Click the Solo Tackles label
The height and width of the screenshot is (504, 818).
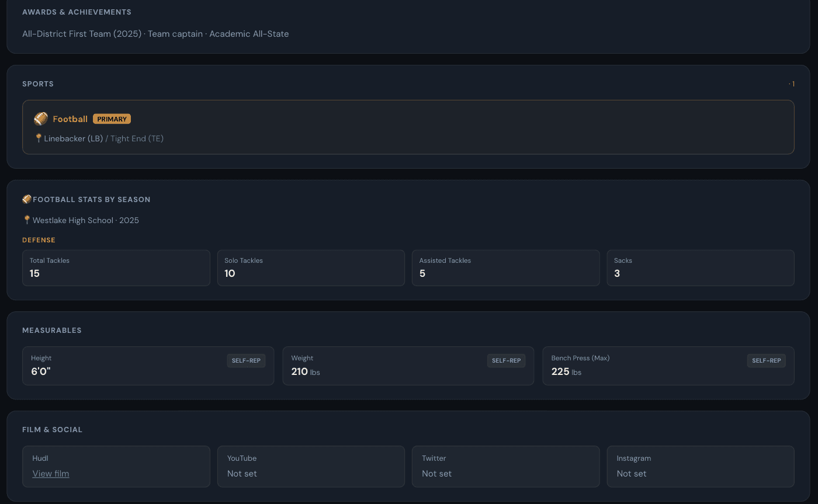(244, 260)
